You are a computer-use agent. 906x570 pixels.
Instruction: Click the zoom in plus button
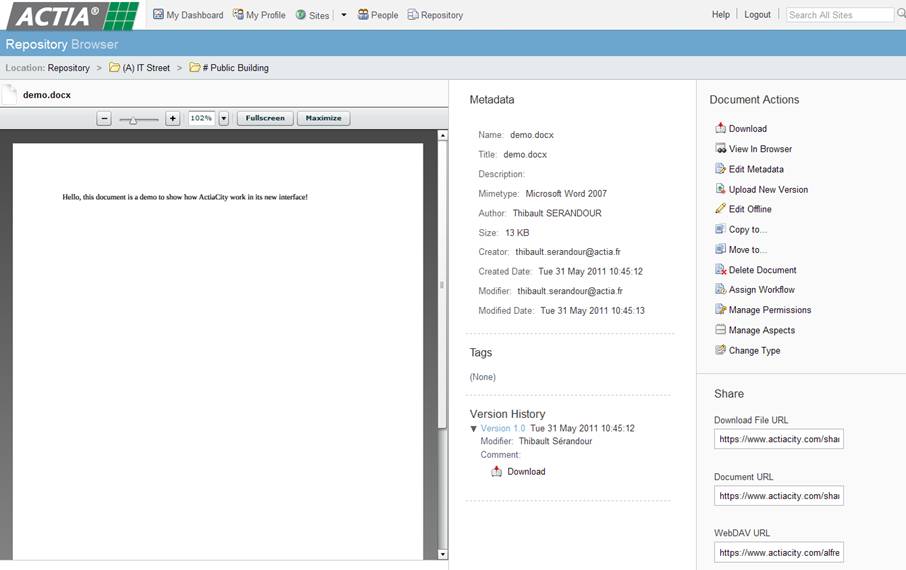pyautogui.click(x=172, y=118)
